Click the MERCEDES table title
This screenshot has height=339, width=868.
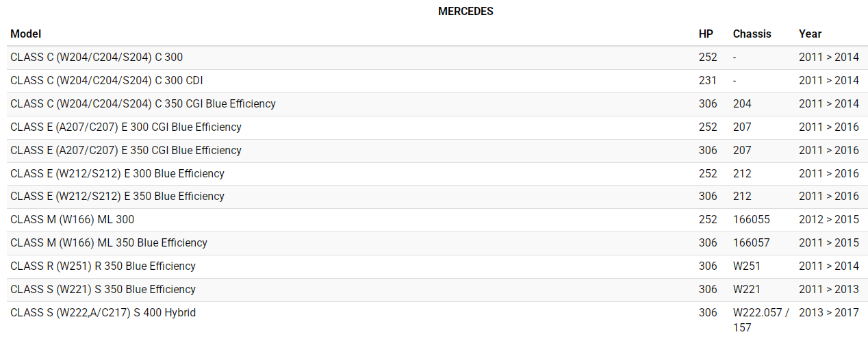click(x=465, y=11)
